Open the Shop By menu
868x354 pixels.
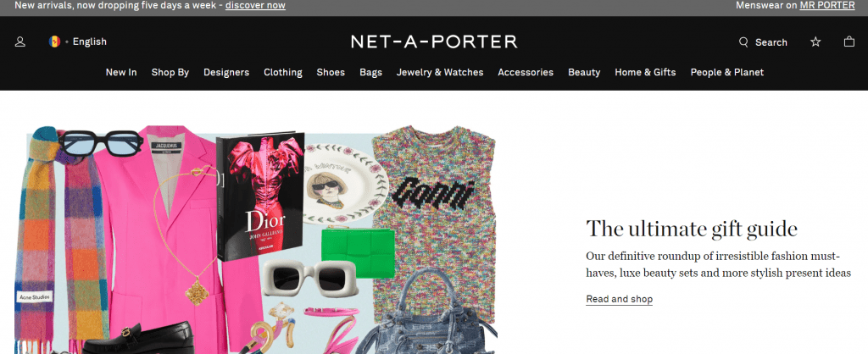(170, 73)
